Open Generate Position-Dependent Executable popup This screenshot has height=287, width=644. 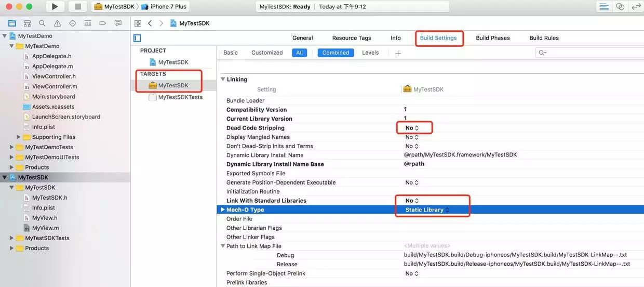coord(412,182)
